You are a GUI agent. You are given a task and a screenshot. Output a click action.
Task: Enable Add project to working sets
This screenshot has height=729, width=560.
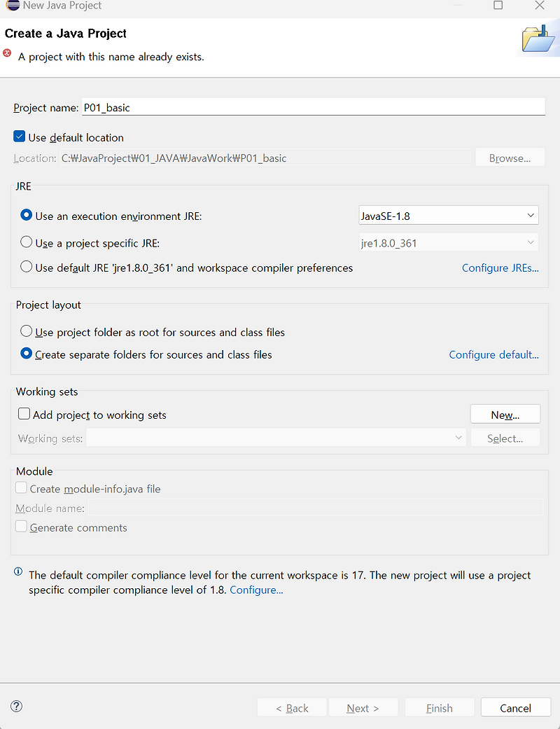tap(24, 415)
